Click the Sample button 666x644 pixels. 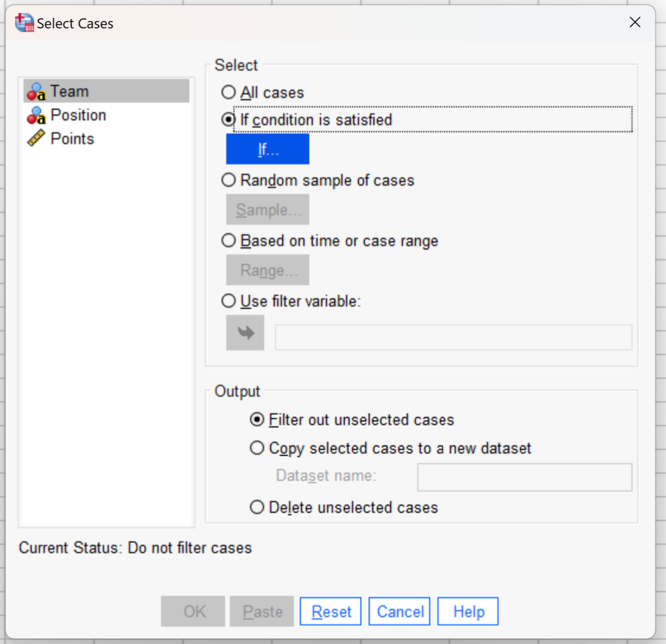[x=268, y=209]
